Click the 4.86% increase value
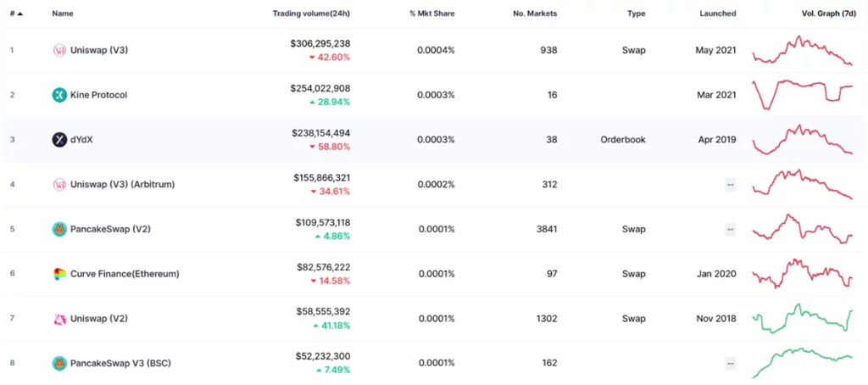 click(332, 237)
